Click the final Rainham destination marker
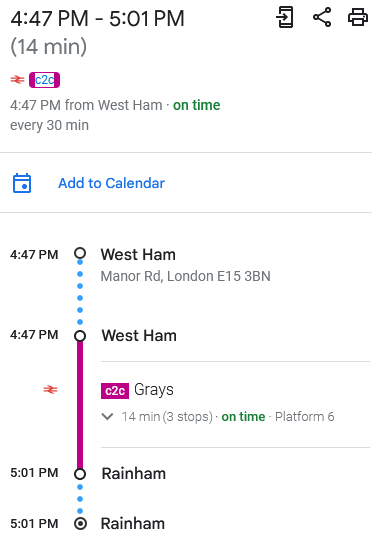The height and width of the screenshot is (555, 372). (x=80, y=523)
